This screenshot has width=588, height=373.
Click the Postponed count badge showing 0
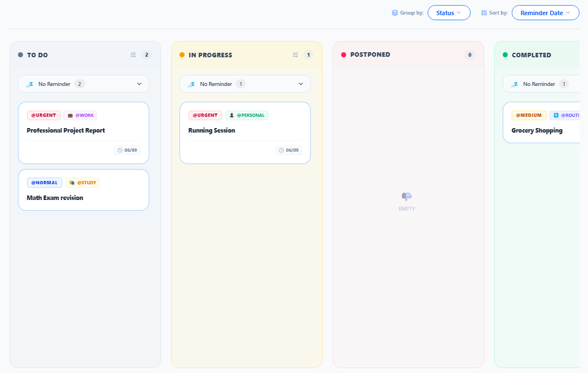(x=470, y=55)
